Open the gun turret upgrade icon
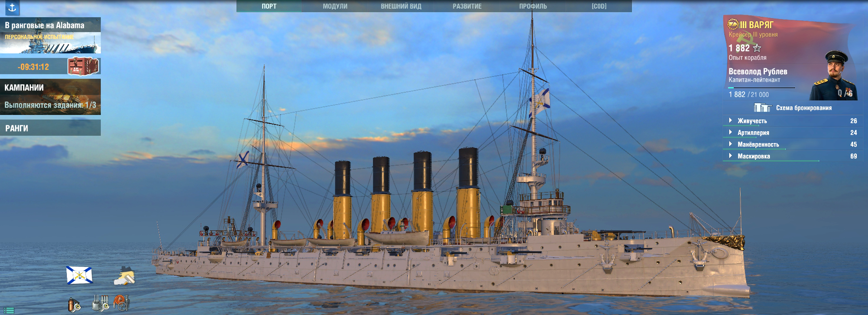The image size is (868, 315). [x=100, y=302]
